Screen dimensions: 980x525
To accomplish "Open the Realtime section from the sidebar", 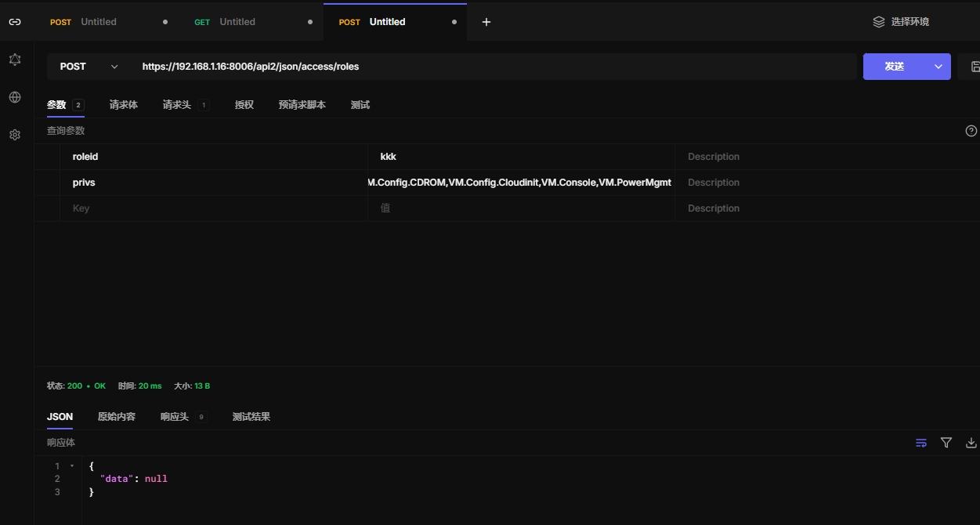I will (x=15, y=60).
